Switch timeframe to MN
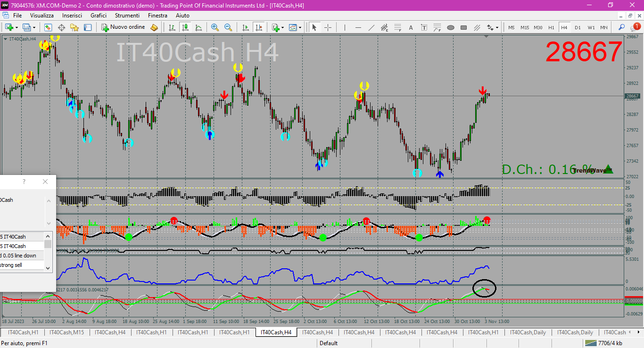The height and width of the screenshot is (348, 644). pyautogui.click(x=604, y=27)
